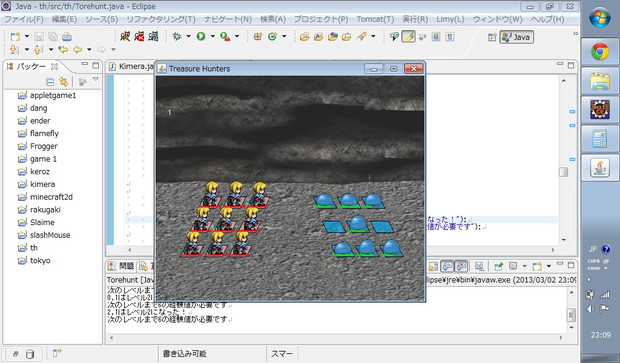Go to last edit location arrow
The image size is (620, 363).
click(x=63, y=49)
